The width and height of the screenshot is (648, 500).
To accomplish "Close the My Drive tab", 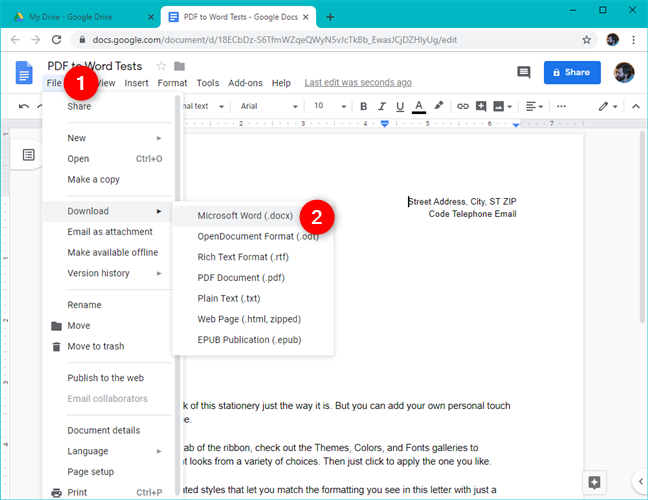I will (151, 17).
